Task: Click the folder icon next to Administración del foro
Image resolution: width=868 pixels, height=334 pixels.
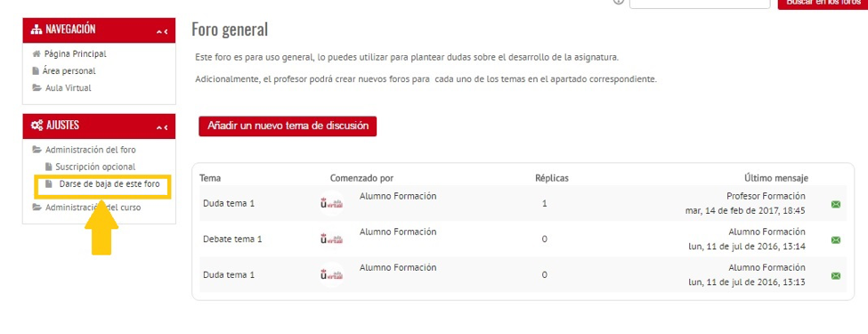Action: tap(37, 150)
